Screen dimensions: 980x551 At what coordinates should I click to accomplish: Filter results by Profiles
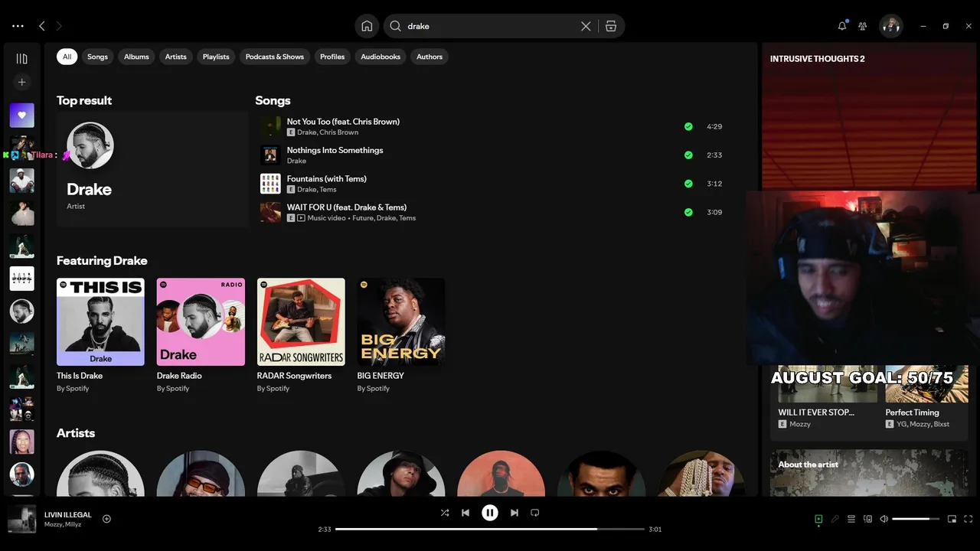point(332,57)
